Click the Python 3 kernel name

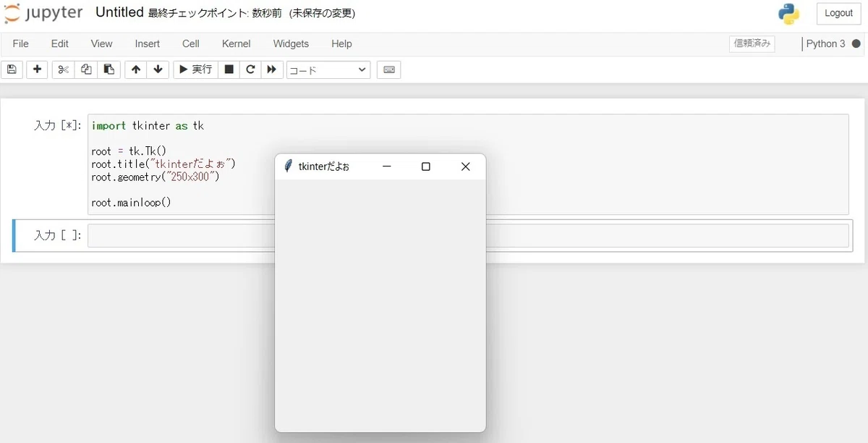pos(825,44)
